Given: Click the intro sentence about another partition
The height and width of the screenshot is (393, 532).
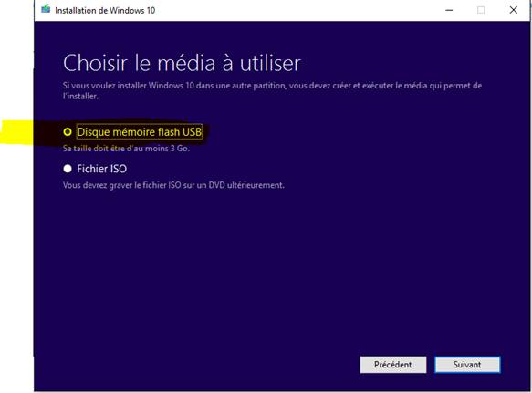Looking at the screenshot, I should [272, 90].
